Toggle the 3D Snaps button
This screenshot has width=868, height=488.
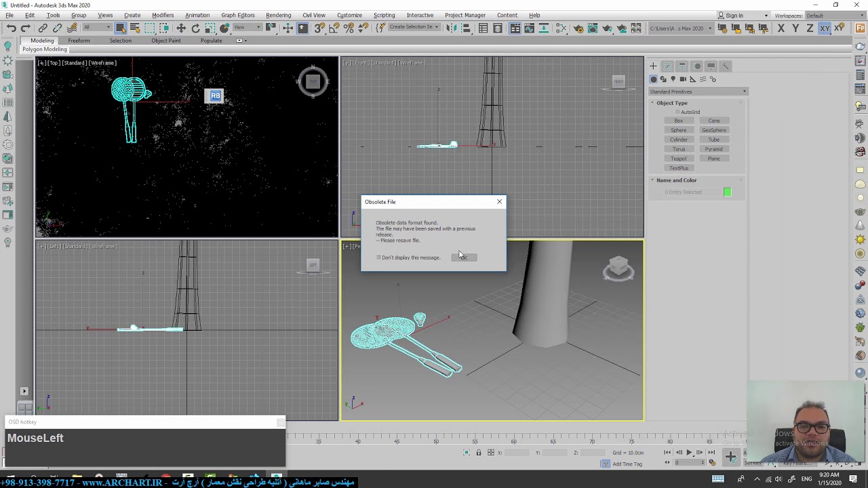point(319,28)
